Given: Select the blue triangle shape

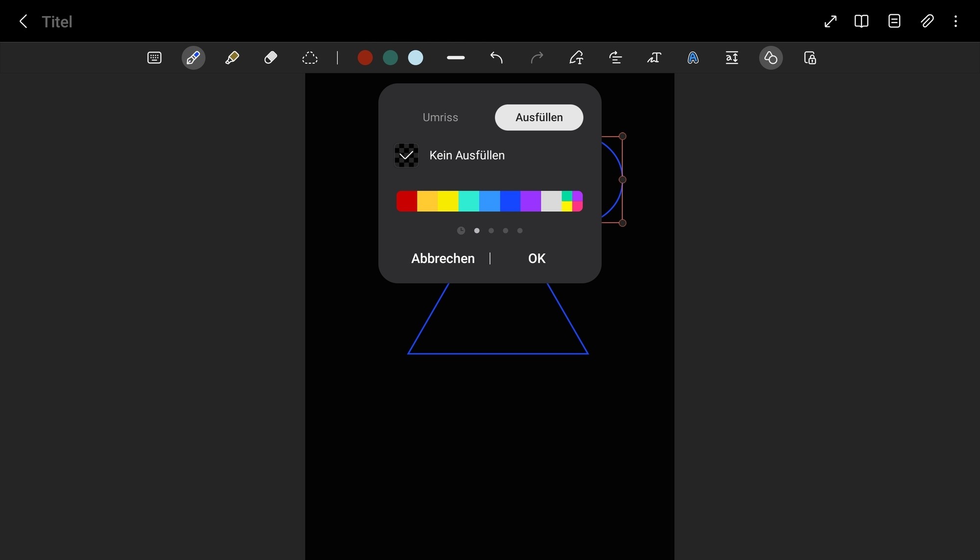Looking at the screenshot, I should [498, 319].
